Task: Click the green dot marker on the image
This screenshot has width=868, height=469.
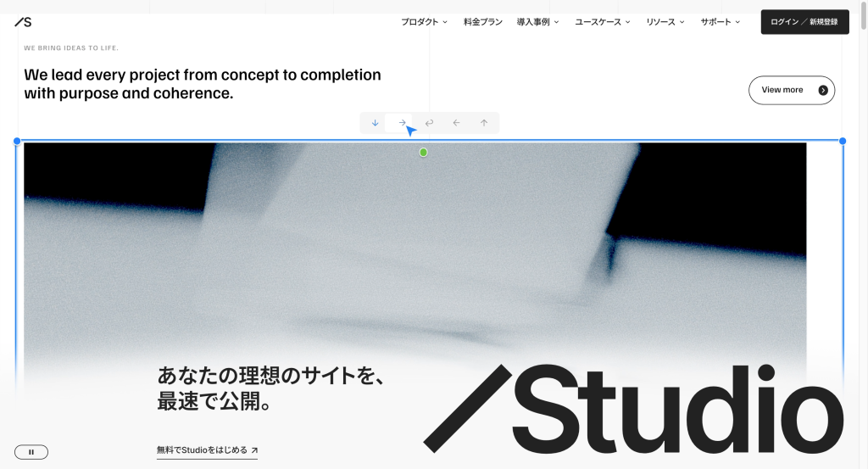Action: click(424, 153)
